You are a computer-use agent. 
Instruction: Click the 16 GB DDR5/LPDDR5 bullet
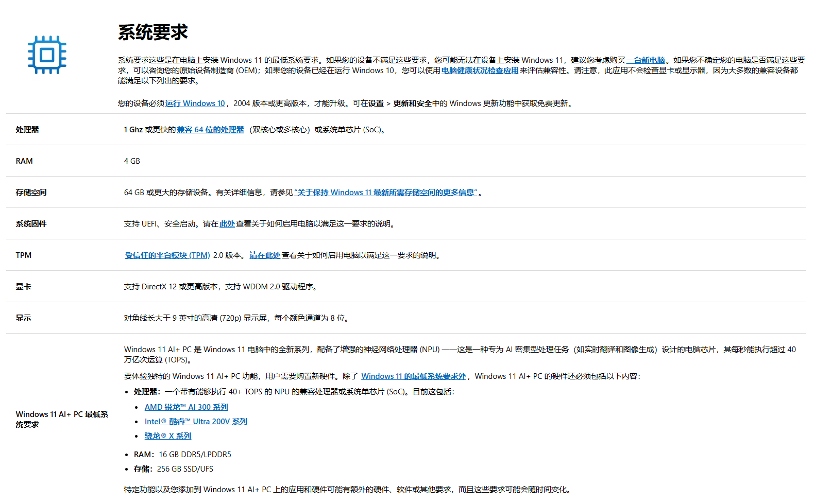coord(182,455)
